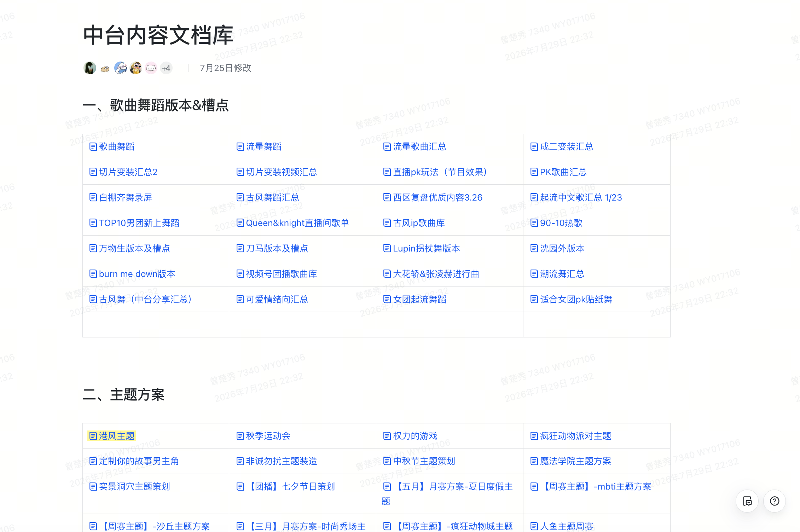Open 秋季运动会 document
The width and height of the screenshot is (800, 532).
click(263, 436)
